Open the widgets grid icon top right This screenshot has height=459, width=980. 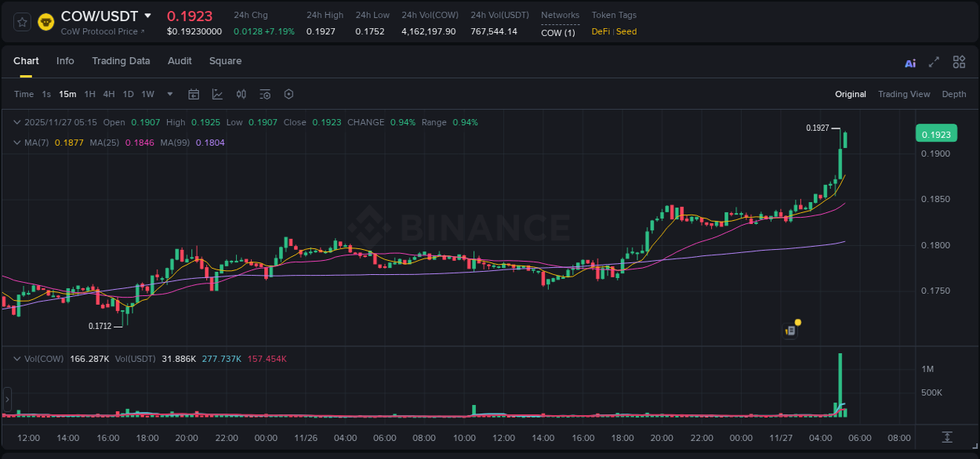pyautogui.click(x=958, y=61)
